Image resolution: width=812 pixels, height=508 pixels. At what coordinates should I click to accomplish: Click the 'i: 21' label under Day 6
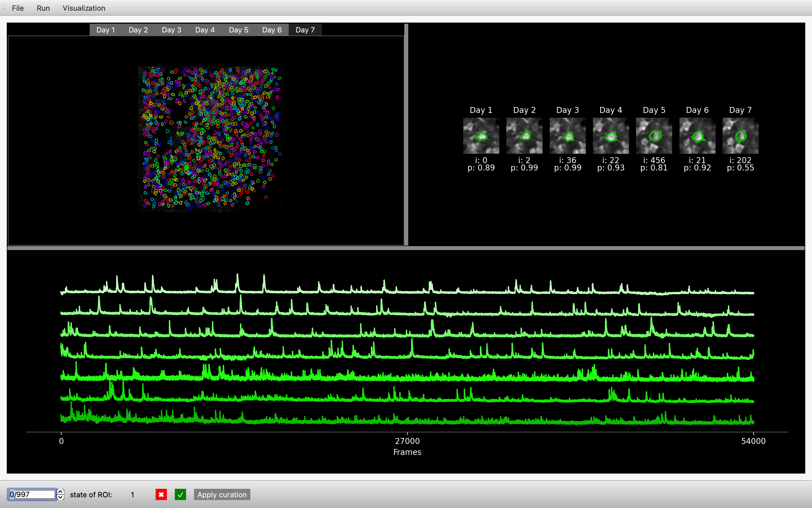(697, 160)
